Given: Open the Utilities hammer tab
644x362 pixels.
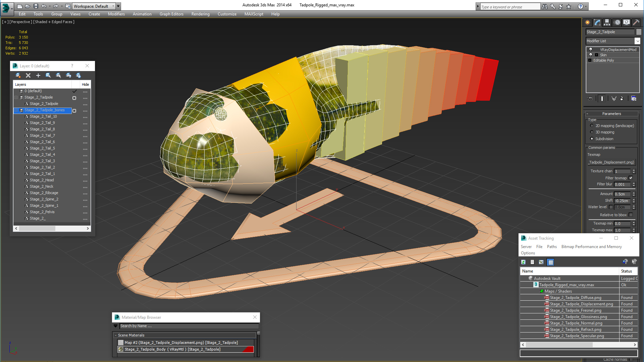Looking at the screenshot, I should coord(636,22).
